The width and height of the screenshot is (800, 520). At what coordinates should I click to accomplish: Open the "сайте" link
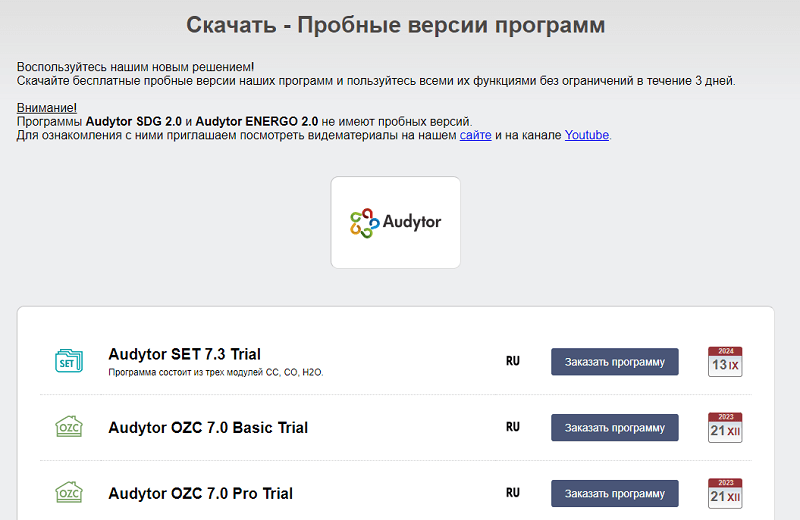[x=476, y=135]
